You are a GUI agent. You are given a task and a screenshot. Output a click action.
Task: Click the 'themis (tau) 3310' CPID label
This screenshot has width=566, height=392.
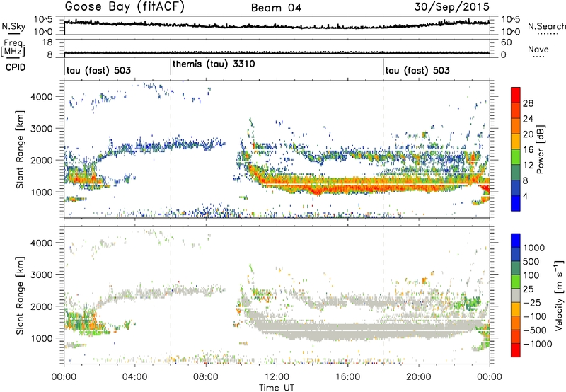tap(214, 64)
